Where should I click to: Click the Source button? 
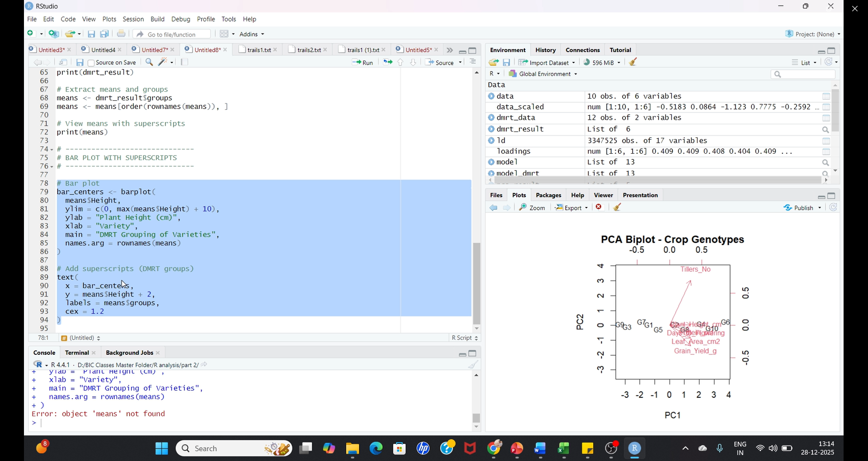click(x=441, y=63)
